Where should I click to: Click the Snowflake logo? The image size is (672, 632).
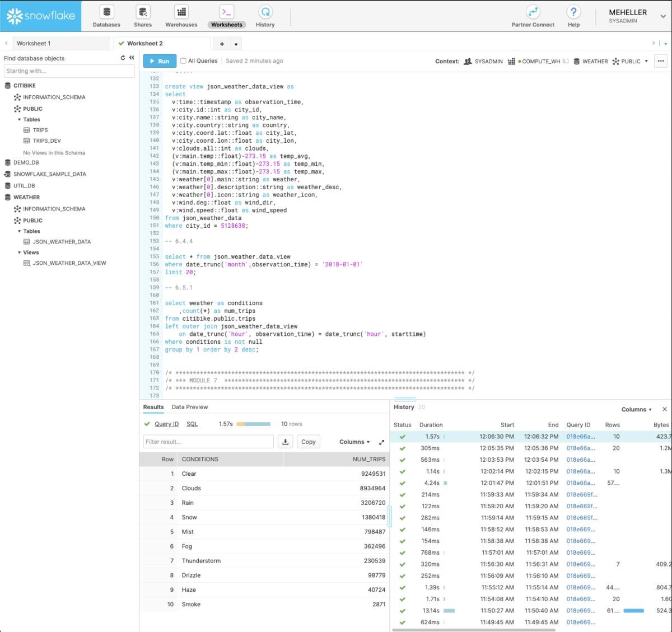click(40, 16)
